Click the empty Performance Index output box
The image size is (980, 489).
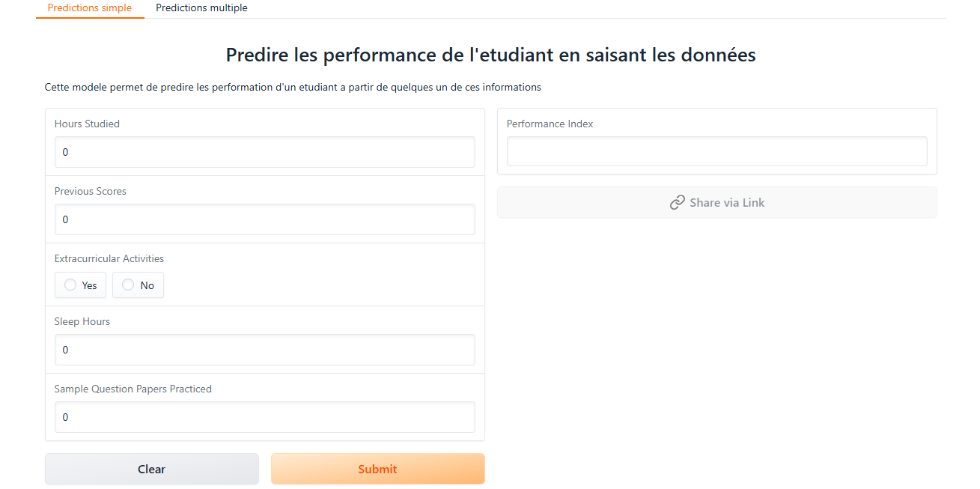(716, 151)
